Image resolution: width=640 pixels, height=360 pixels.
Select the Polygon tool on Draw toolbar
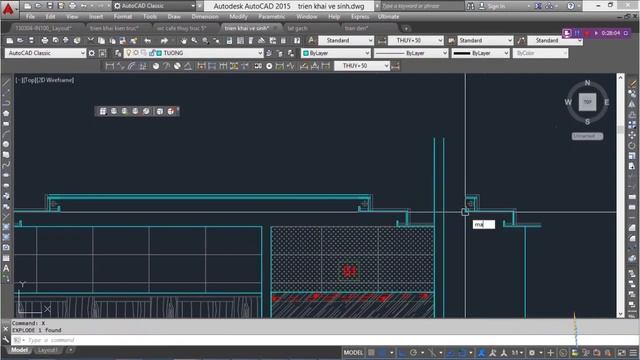click(6, 113)
